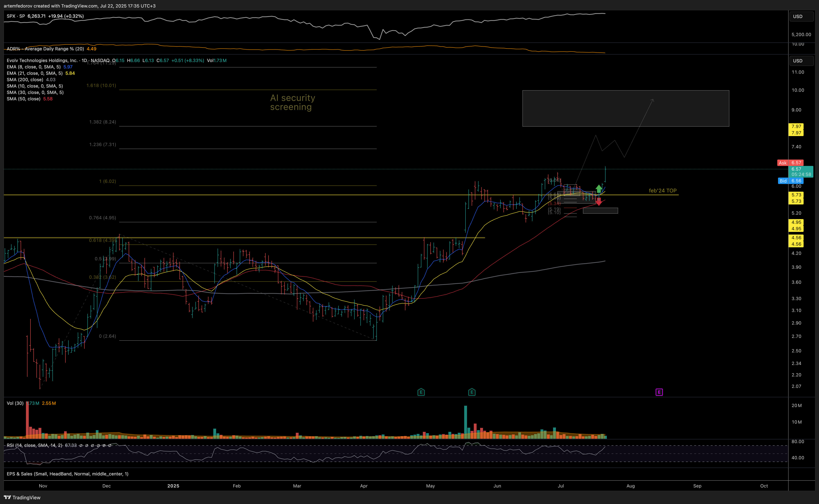Screen dimensions: 819x504
Task: Click the ADR% value 4.49
Action: (91, 49)
